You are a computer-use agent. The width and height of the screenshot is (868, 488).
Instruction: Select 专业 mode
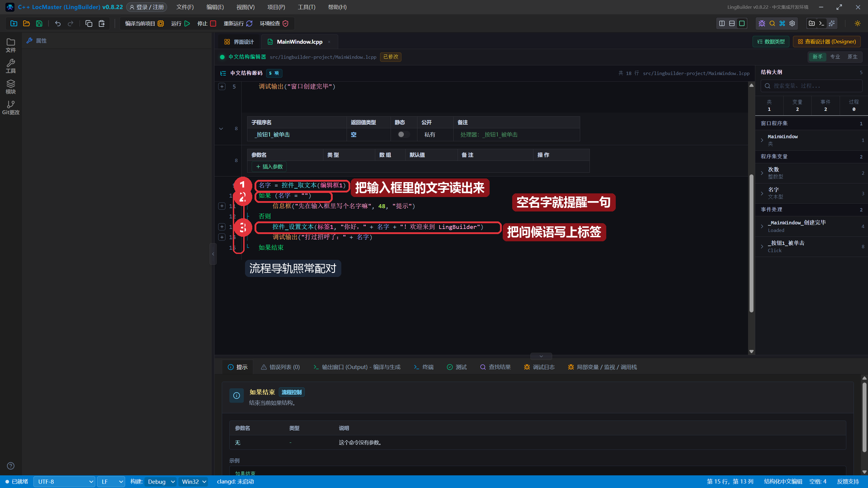(x=835, y=57)
